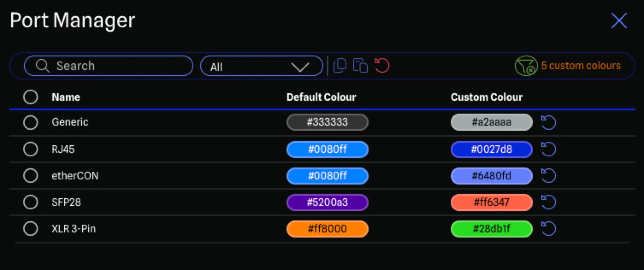Reset the etherCON custom colour
644x270 pixels.
pyautogui.click(x=548, y=176)
